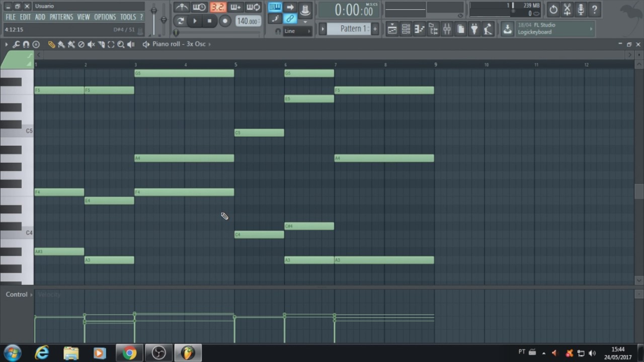
Task: Toggle overdub blend recording
Action: point(235,7)
